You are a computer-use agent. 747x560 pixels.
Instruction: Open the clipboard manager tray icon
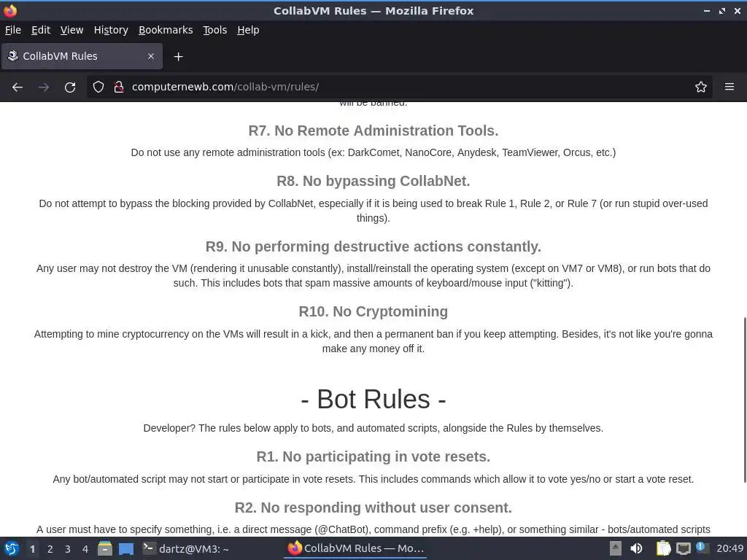663,548
